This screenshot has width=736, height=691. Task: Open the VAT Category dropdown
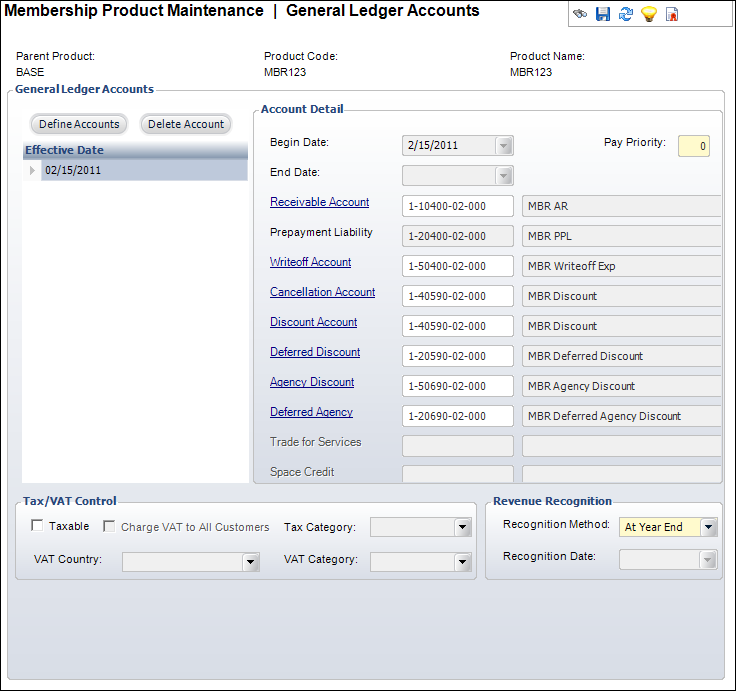[462, 562]
